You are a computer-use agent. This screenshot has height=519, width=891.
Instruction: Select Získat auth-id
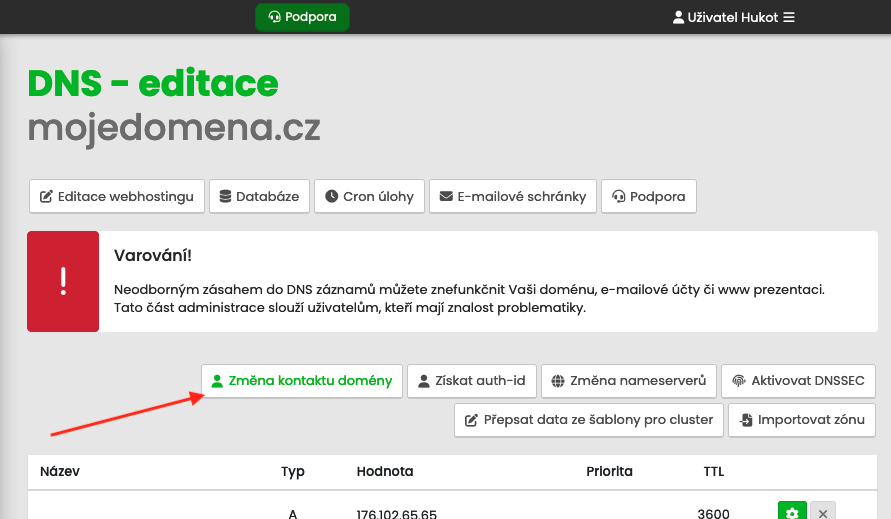pyautogui.click(x=471, y=381)
